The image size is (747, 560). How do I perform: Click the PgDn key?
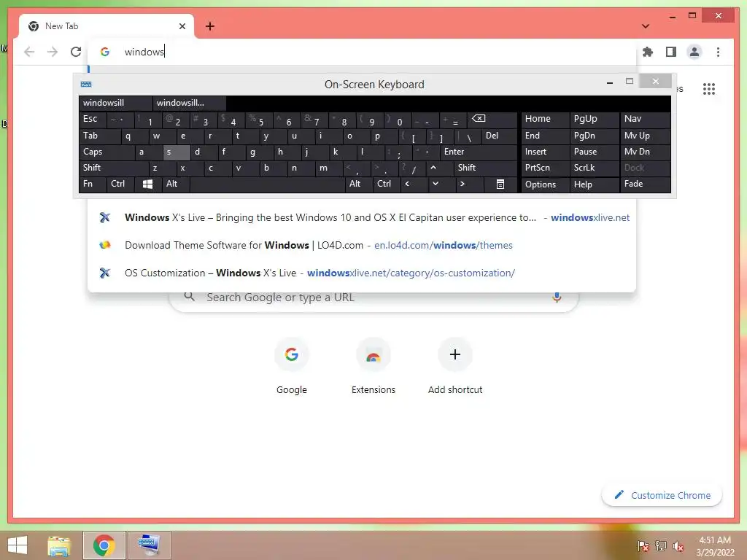click(594, 136)
